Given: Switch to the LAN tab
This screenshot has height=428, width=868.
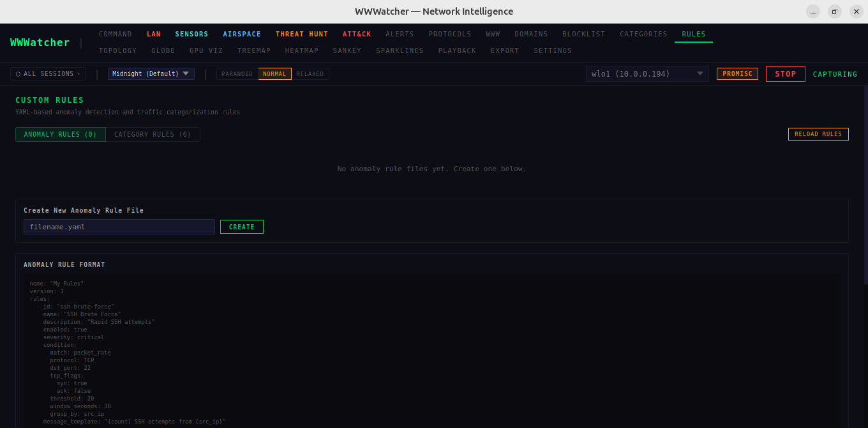Looking at the screenshot, I should pos(154,34).
